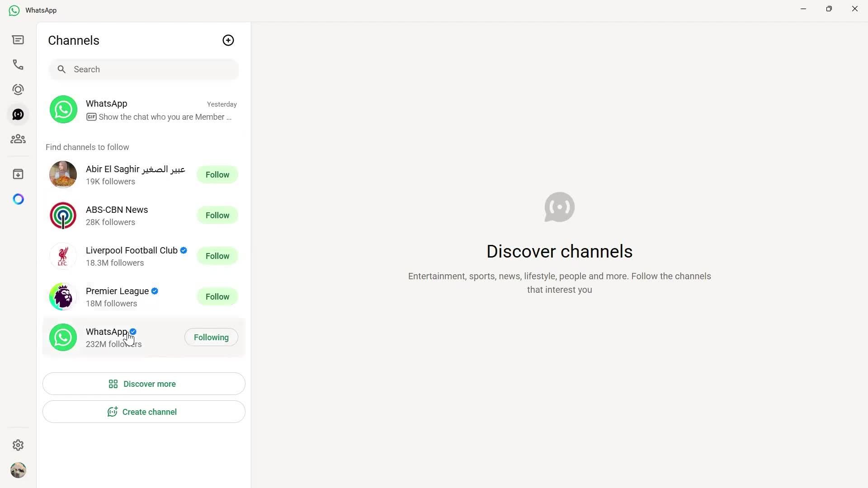
Task: Toggle Follow for Liverpool Football Club
Action: click(x=217, y=256)
